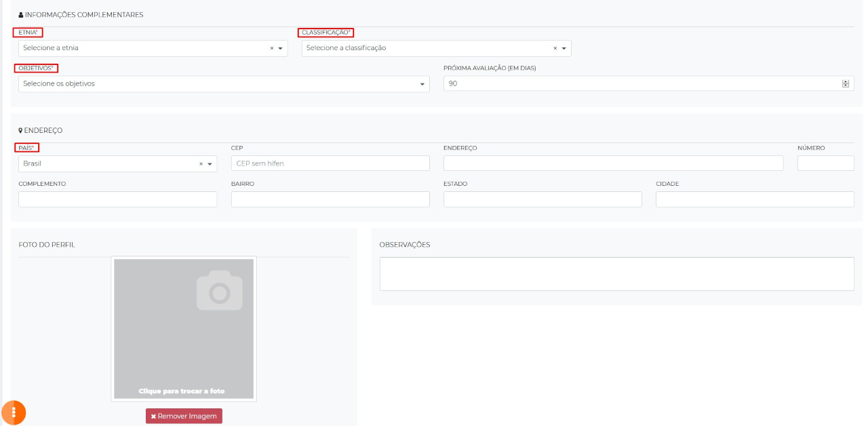This screenshot has width=868, height=426.
Task: Select the Cidade input field
Action: (x=755, y=199)
